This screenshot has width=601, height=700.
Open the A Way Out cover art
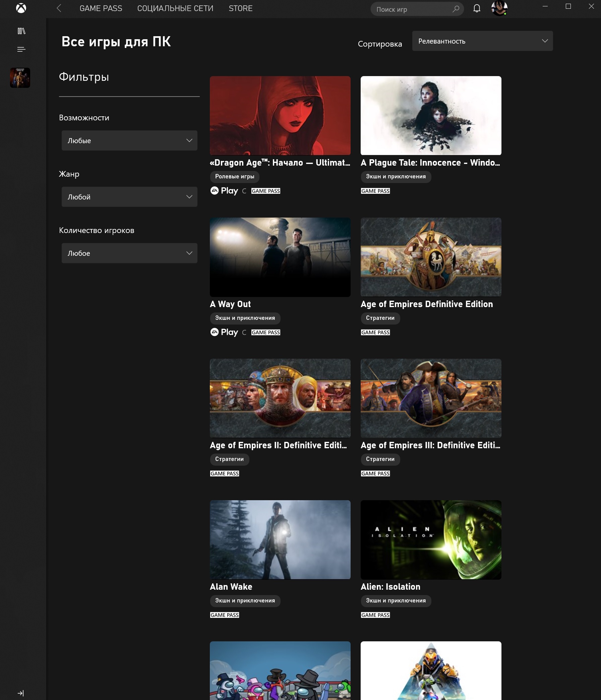[x=280, y=257]
